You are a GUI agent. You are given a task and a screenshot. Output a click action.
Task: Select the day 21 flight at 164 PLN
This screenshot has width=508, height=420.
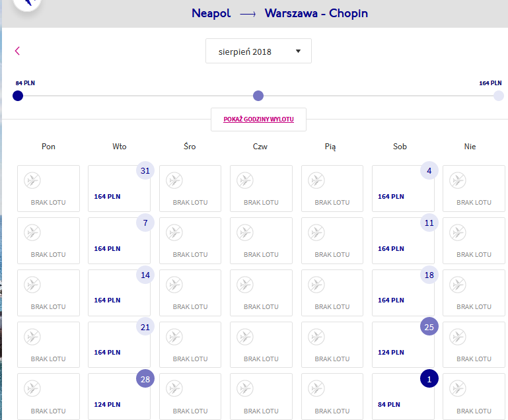[x=119, y=345]
